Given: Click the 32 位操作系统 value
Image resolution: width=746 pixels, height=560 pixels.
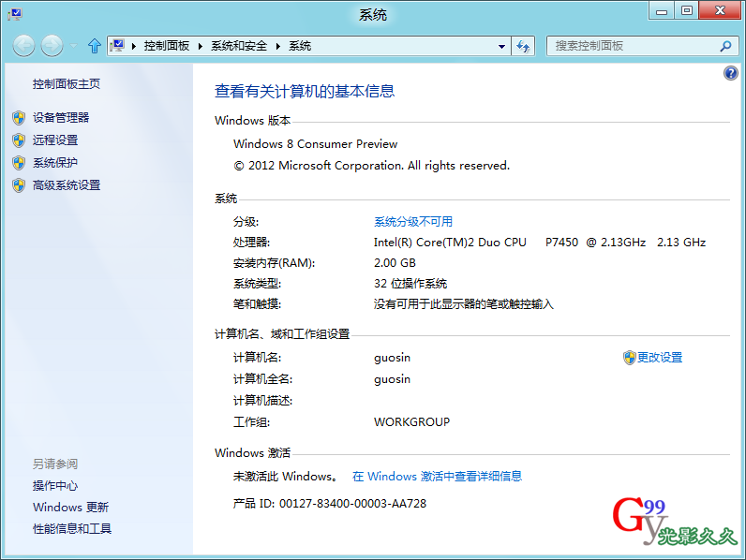Looking at the screenshot, I should (x=410, y=284).
